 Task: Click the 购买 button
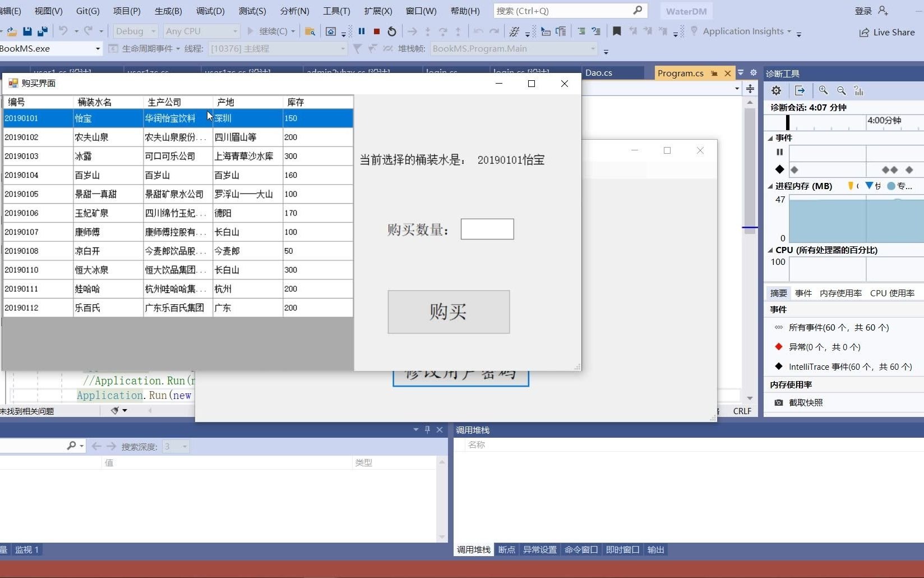449,312
